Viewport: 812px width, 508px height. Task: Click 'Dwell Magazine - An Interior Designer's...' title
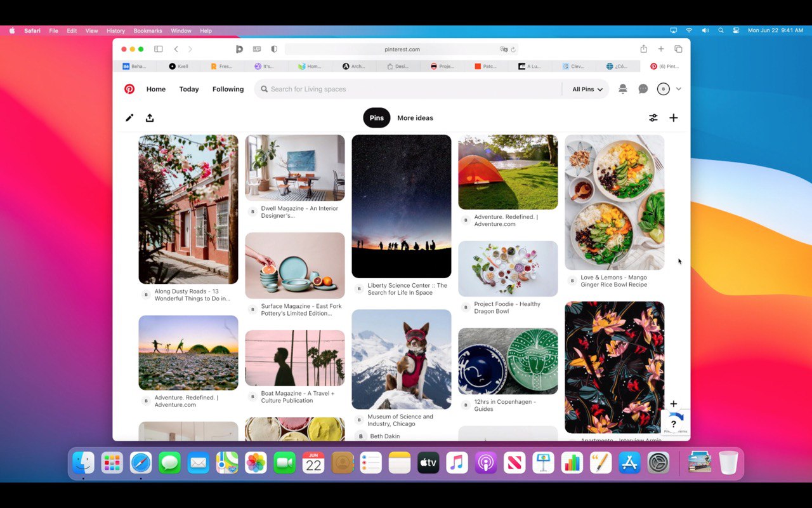click(299, 212)
